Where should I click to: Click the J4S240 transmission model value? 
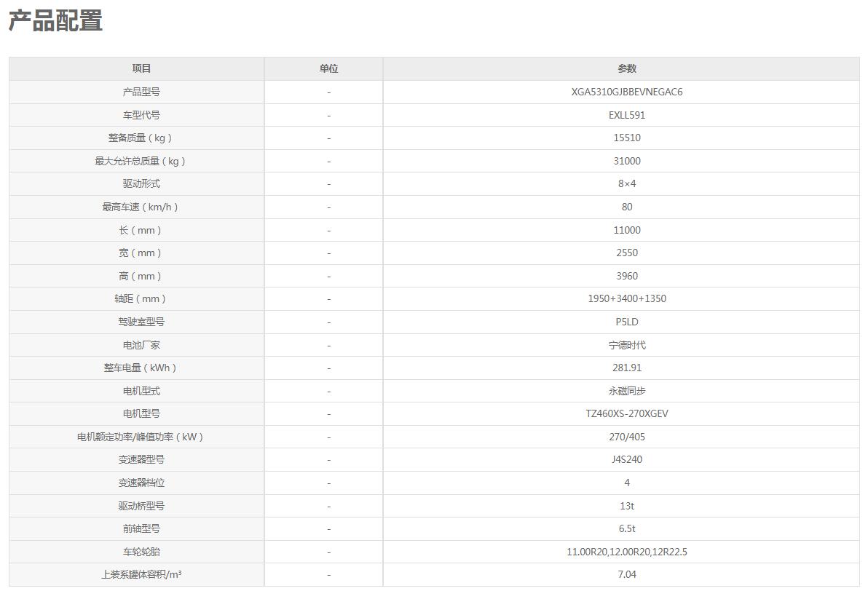[x=626, y=459]
